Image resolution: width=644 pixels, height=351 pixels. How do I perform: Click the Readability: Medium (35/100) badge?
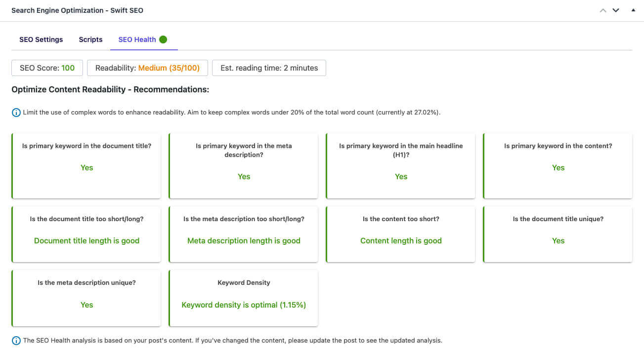click(x=147, y=68)
